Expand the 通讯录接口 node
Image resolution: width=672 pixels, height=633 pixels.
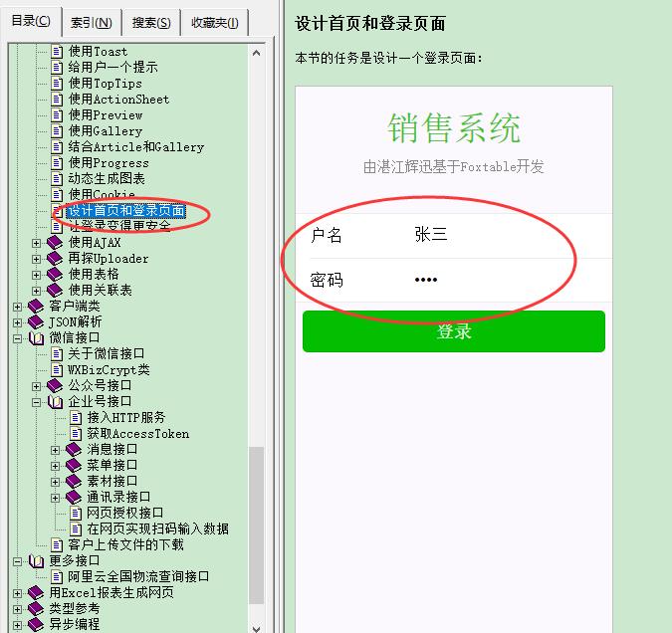(x=56, y=498)
